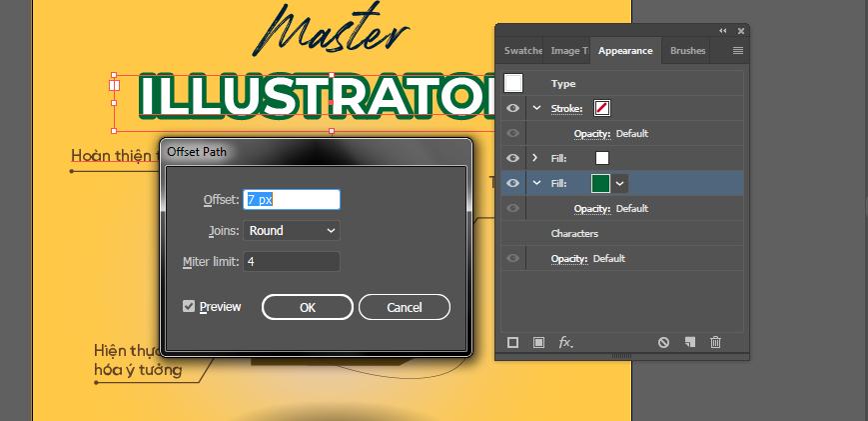Toggle visibility of the white Fill row
The image size is (868, 421).
coord(513,158)
